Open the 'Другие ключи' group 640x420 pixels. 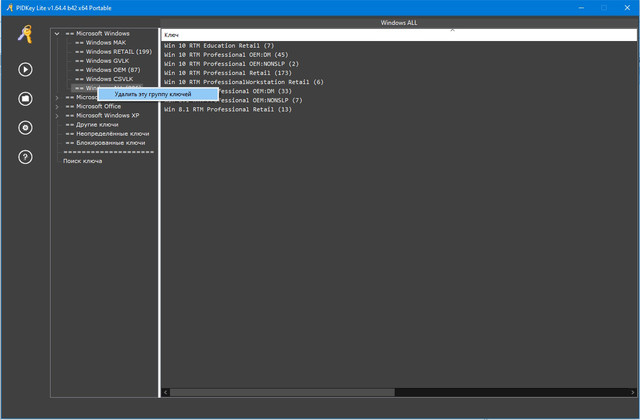pos(92,124)
